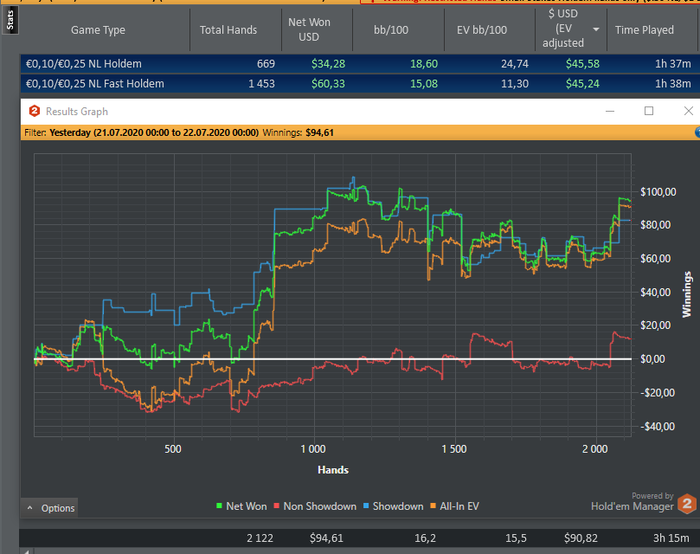This screenshot has height=554, width=700.
Task: Sort by Time Played column header
Action: tap(644, 30)
